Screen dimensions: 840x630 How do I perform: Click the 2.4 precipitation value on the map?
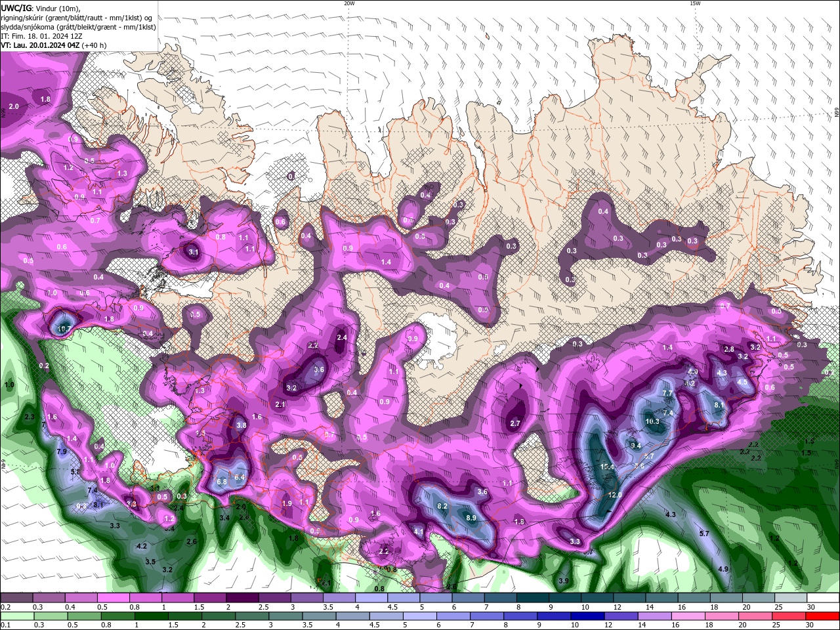tap(342, 337)
